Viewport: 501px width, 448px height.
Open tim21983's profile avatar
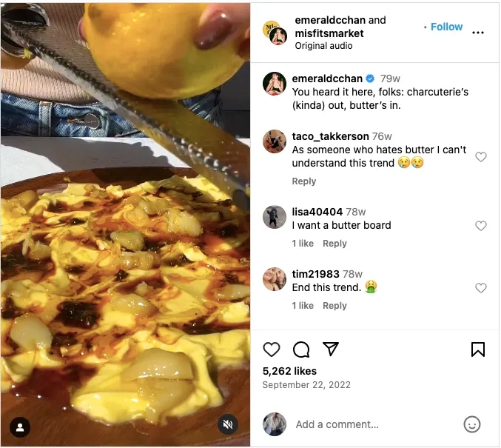275,278
